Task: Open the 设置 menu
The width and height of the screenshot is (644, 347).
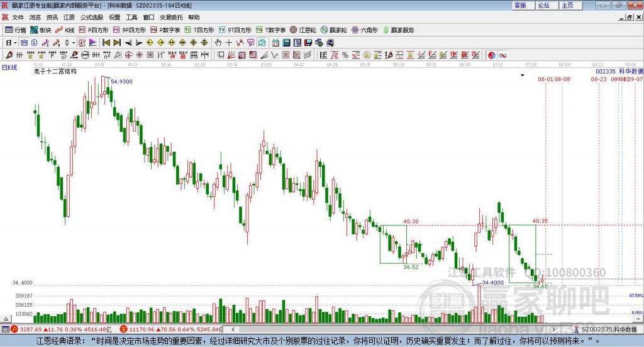Action: tap(114, 17)
